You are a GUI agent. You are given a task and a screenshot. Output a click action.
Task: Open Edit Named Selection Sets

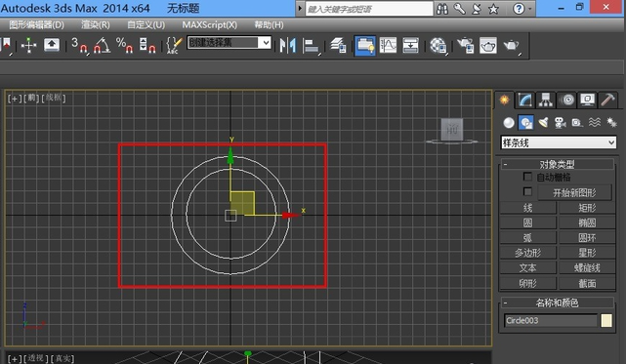click(174, 45)
